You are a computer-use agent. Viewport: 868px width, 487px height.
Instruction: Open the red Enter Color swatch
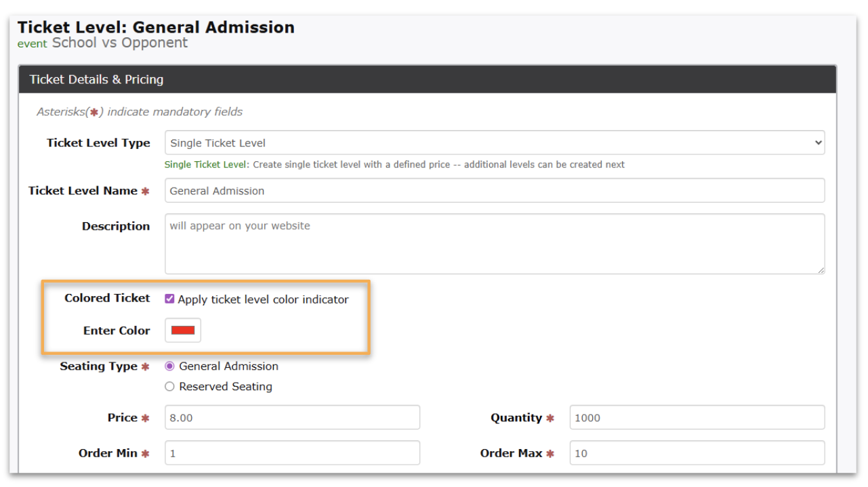(183, 331)
